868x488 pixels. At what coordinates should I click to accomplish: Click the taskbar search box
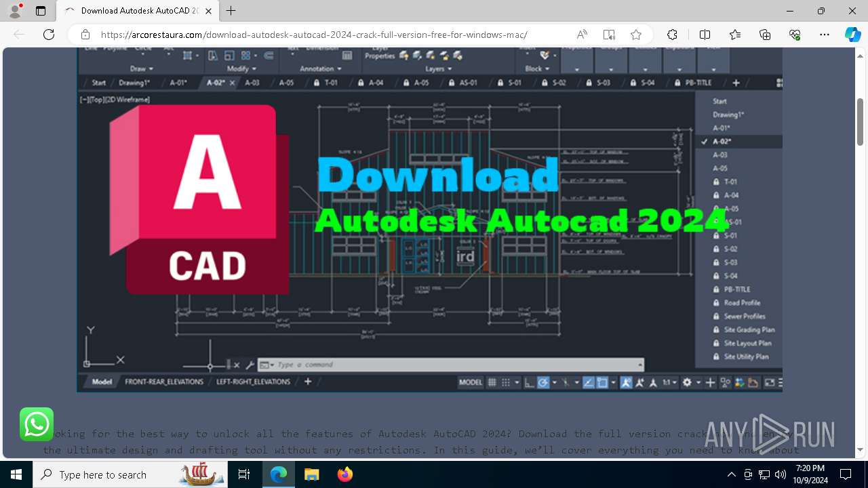pyautogui.click(x=130, y=474)
